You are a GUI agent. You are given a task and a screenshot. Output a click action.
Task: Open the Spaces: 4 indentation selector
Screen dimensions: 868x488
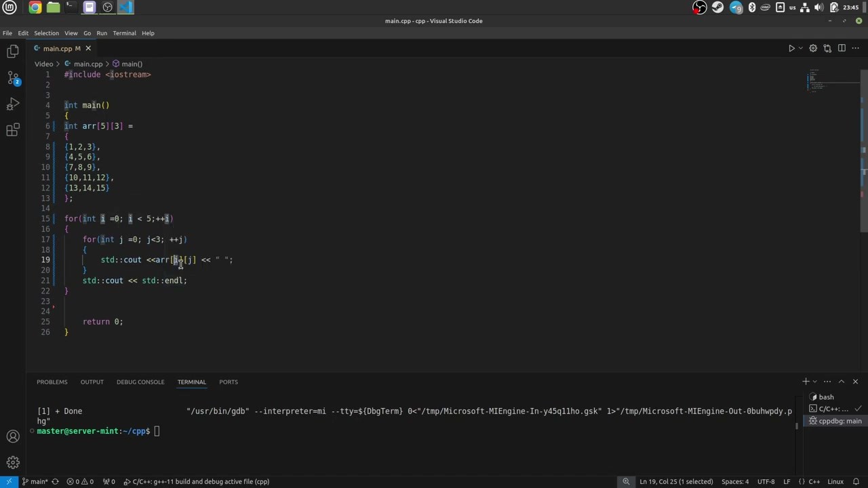click(x=735, y=481)
